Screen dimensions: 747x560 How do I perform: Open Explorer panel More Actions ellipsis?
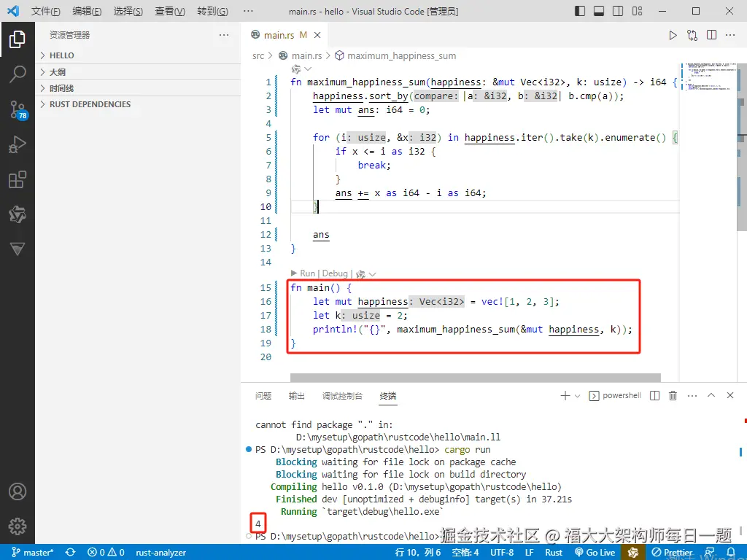pos(224,35)
